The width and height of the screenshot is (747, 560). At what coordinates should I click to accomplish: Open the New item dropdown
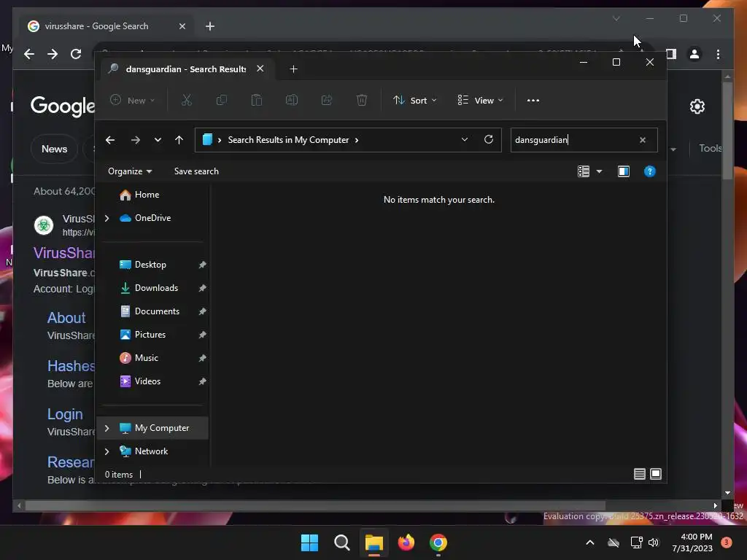coord(133,101)
